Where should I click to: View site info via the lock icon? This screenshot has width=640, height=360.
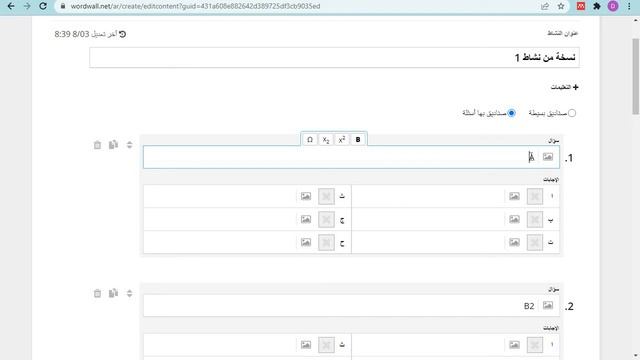63,6
